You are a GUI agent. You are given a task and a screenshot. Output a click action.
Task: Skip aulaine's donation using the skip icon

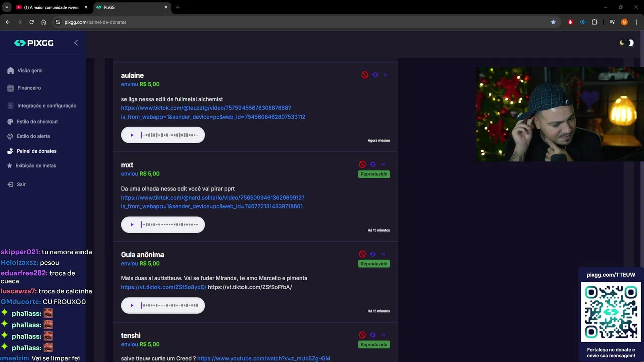(386, 75)
